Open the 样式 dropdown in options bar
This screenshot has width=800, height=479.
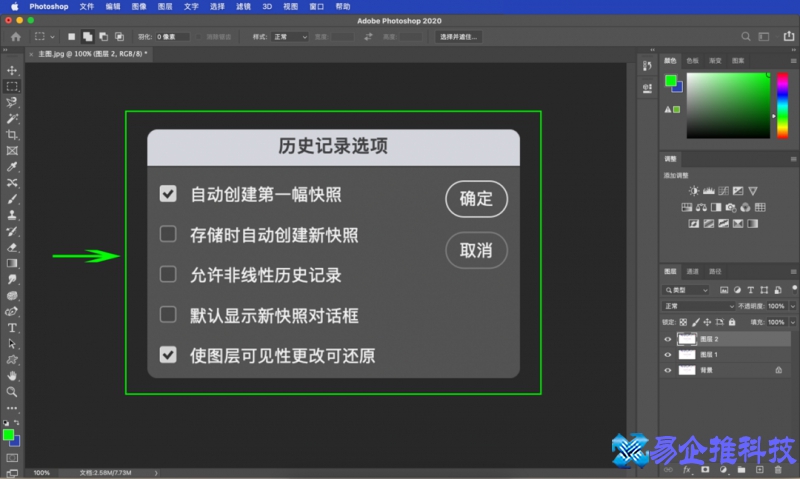[290, 37]
